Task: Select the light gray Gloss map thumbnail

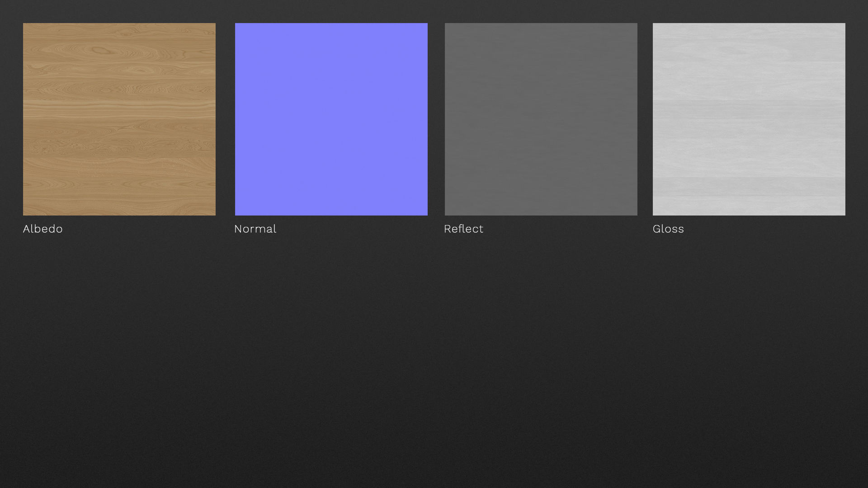Action: click(x=749, y=119)
